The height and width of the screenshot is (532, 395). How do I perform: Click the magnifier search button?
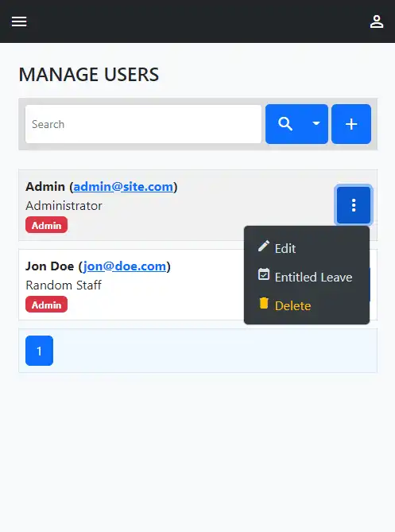pyautogui.click(x=285, y=124)
